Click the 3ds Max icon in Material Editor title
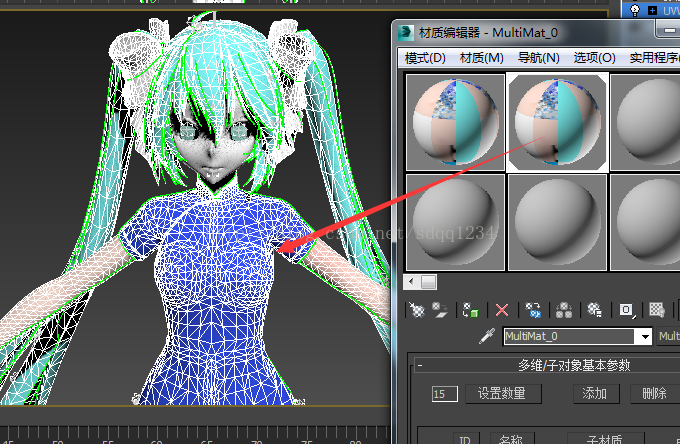 [406, 33]
